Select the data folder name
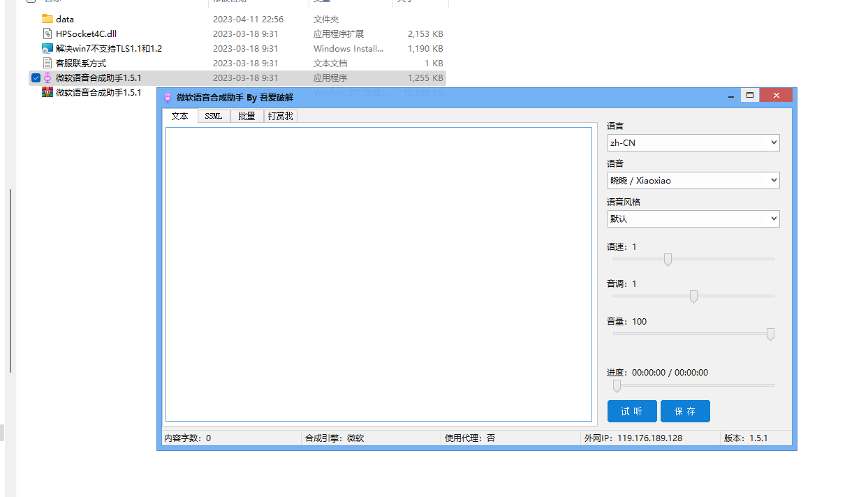Screen dimensions: 868x497 (x=65, y=19)
